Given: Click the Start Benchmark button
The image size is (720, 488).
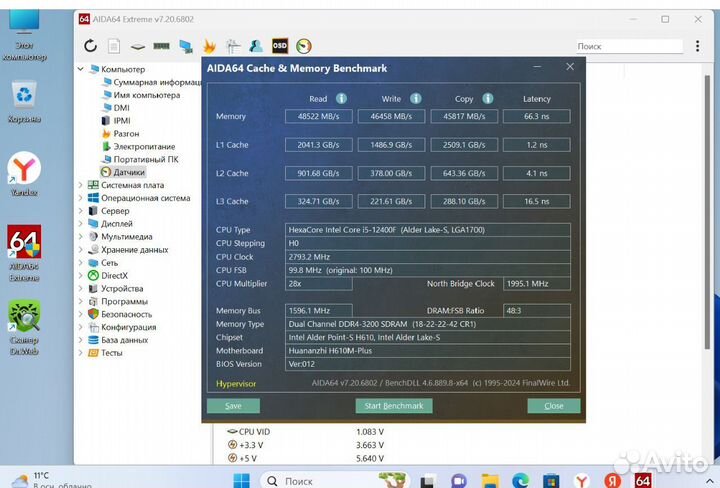Looking at the screenshot, I should [x=394, y=406].
